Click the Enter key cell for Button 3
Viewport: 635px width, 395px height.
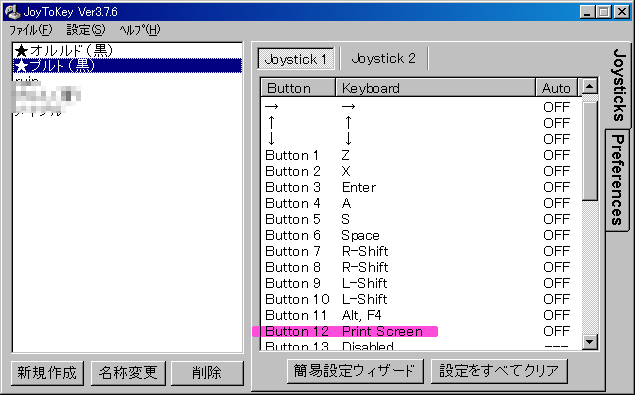tap(359, 187)
